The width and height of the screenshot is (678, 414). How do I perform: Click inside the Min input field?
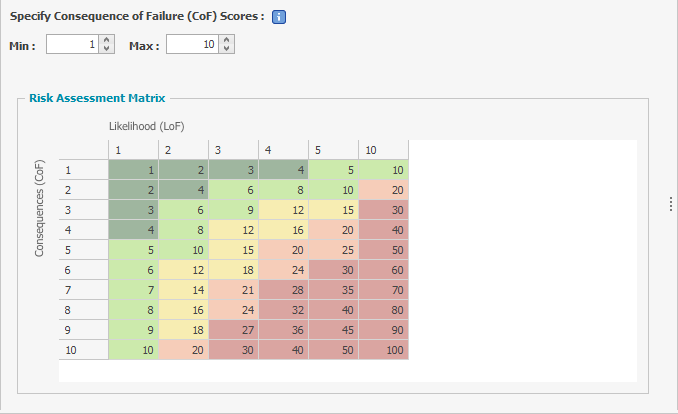(73, 44)
